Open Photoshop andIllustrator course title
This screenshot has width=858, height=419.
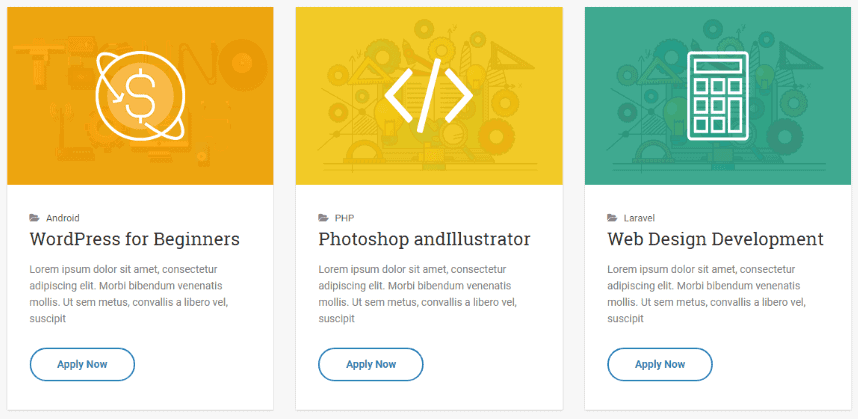(424, 240)
